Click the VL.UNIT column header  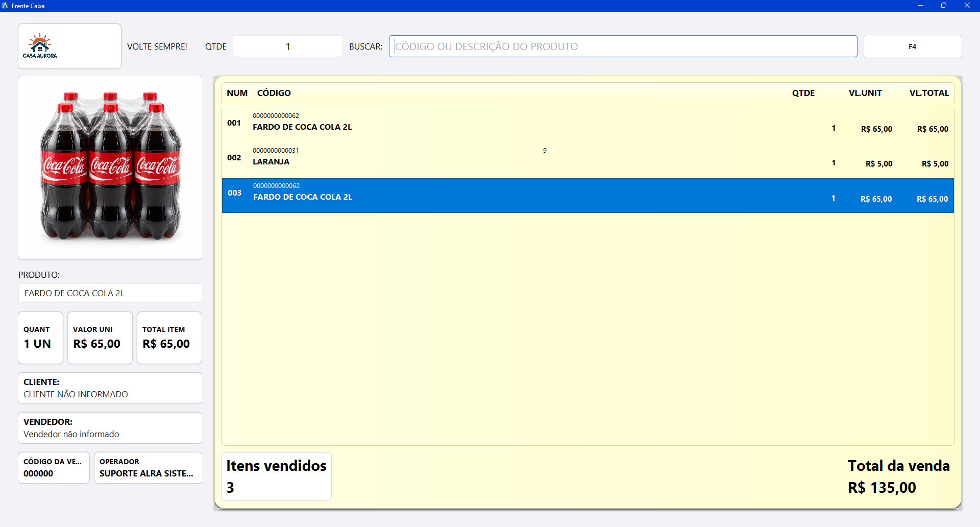[x=865, y=93]
